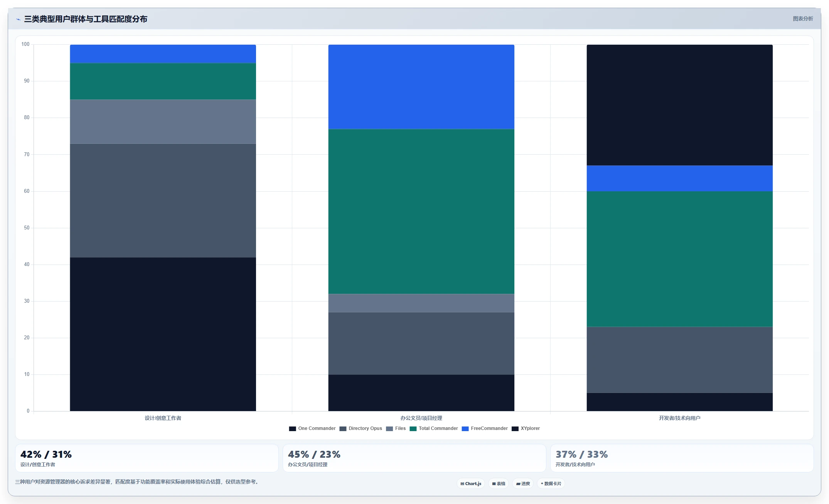Click the Total Commander segment in 开发者/技术向用户 bar
This screenshot has width=829, height=504.
[x=679, y=259]
